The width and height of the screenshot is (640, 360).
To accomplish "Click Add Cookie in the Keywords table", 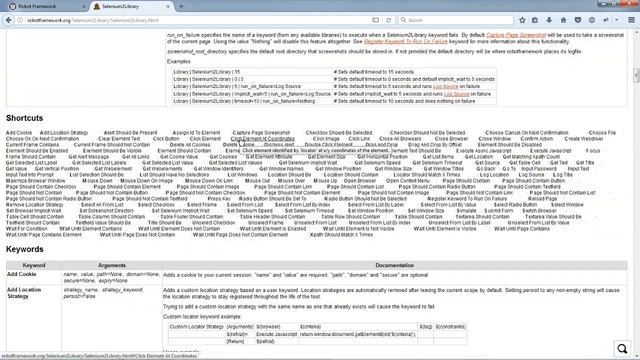I will tap(22, 274).
